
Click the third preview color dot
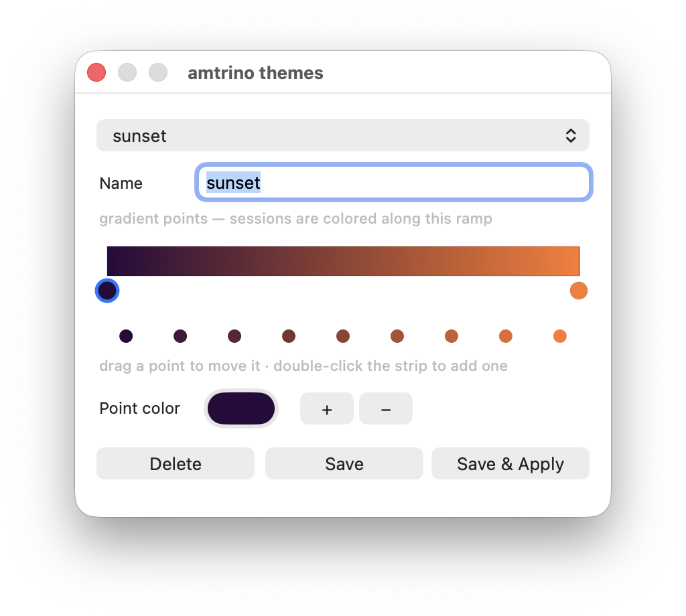coord(234,336)
